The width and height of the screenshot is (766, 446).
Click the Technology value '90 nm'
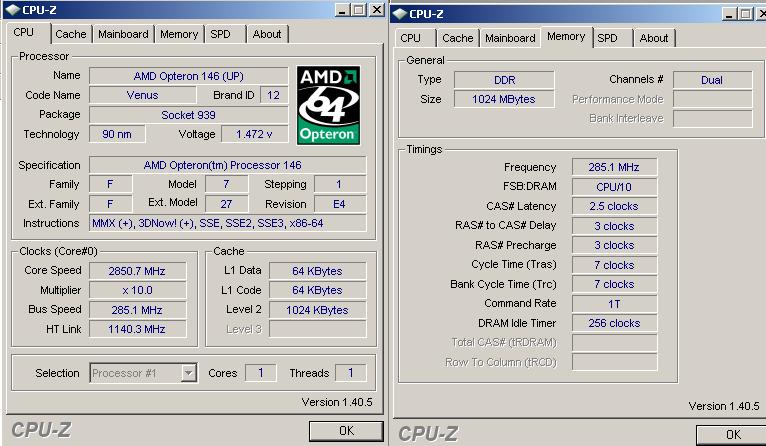[117, 134]
